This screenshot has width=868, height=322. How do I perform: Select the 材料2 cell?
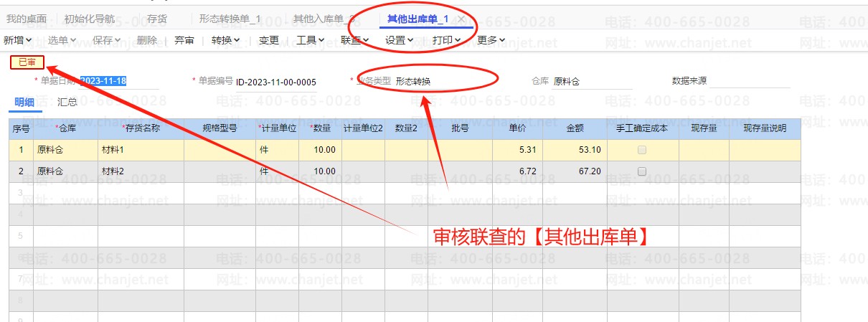tap(141, 171)
